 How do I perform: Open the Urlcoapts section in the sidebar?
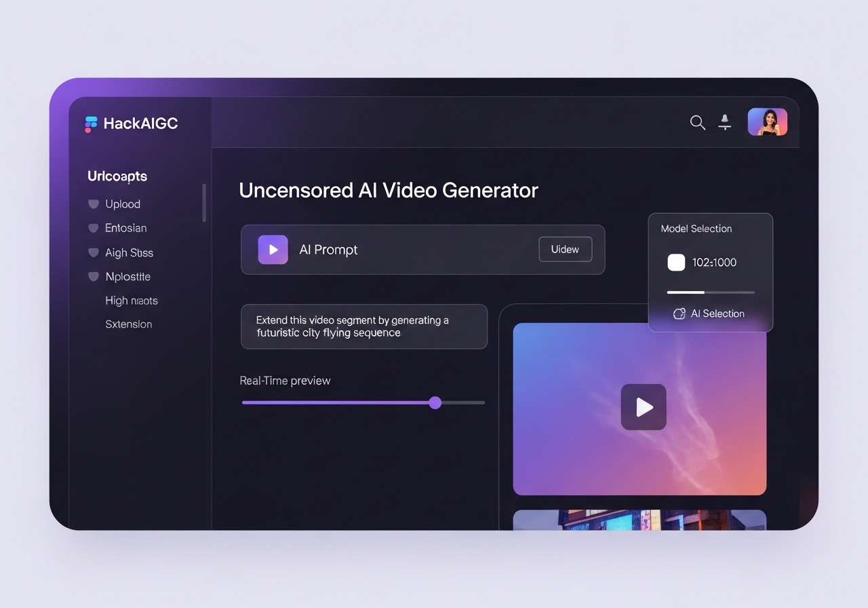[x=117, y=176]
